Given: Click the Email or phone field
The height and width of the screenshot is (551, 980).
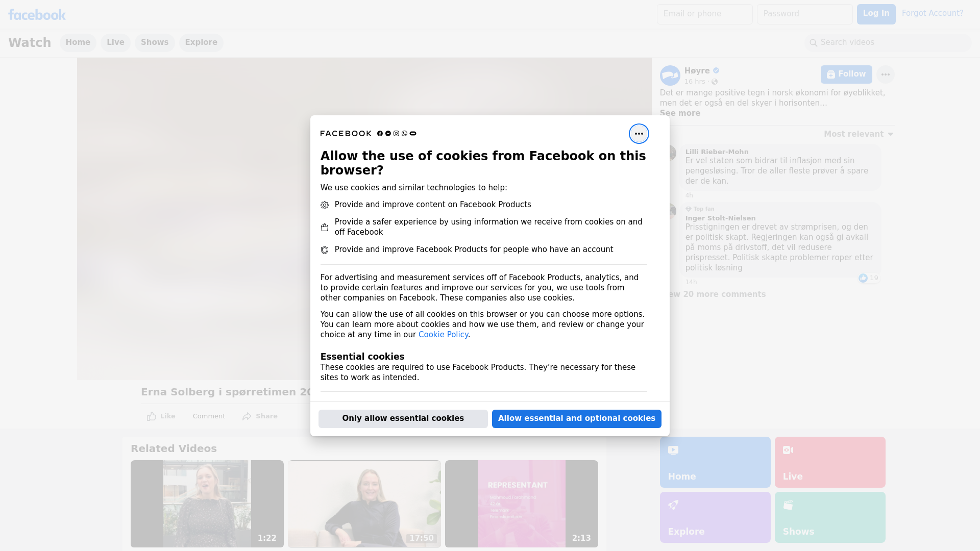Looking at the screenshot, I should point(705,14).
